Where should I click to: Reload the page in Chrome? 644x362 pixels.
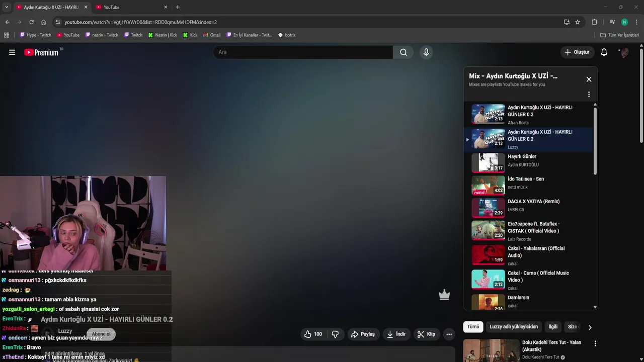pyautogui.click(x=31, y=22)
